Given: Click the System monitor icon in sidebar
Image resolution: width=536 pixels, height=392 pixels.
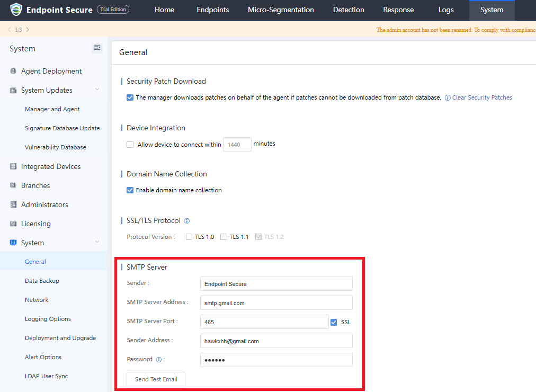Looking at the screenshot, I should coord(13,243).
